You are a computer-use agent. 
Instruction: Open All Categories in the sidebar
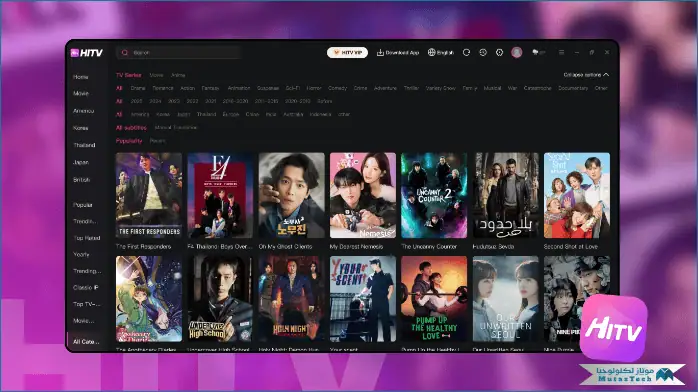click(x=86, y=342)
